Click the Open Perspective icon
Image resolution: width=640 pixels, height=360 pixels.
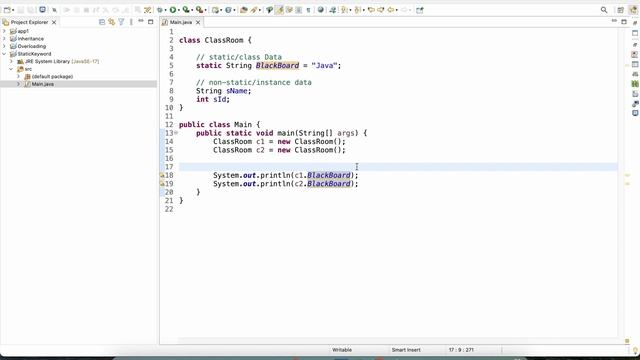coord(620,10)
